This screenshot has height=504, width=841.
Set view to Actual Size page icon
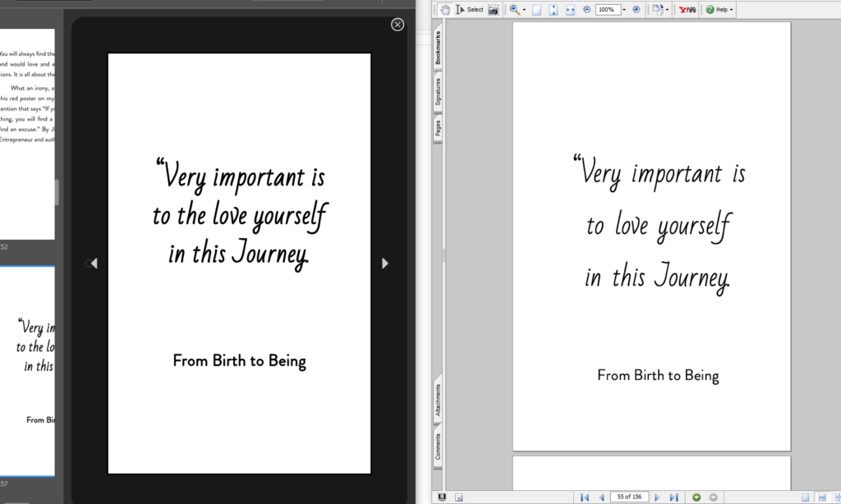point(536,10)
